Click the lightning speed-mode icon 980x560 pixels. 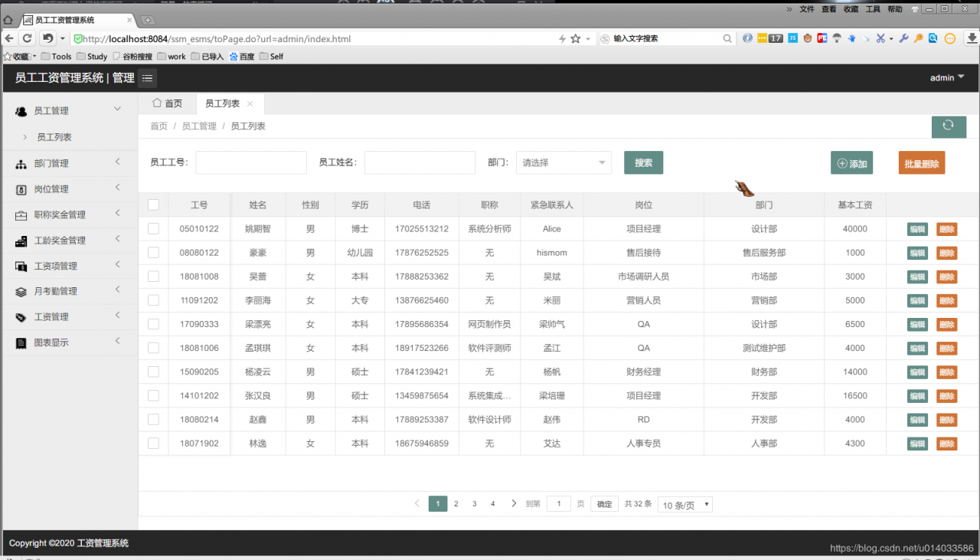[x=563, y=38]
